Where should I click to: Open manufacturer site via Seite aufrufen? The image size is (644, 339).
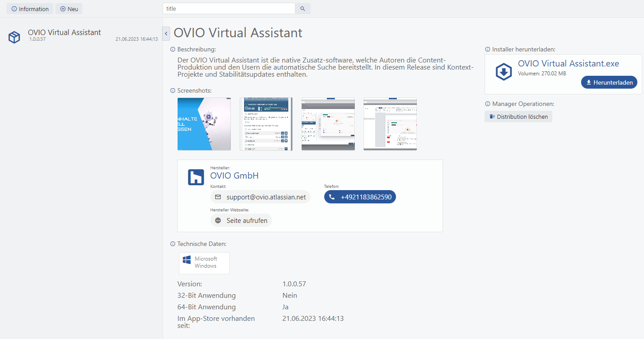coord(241,220)
